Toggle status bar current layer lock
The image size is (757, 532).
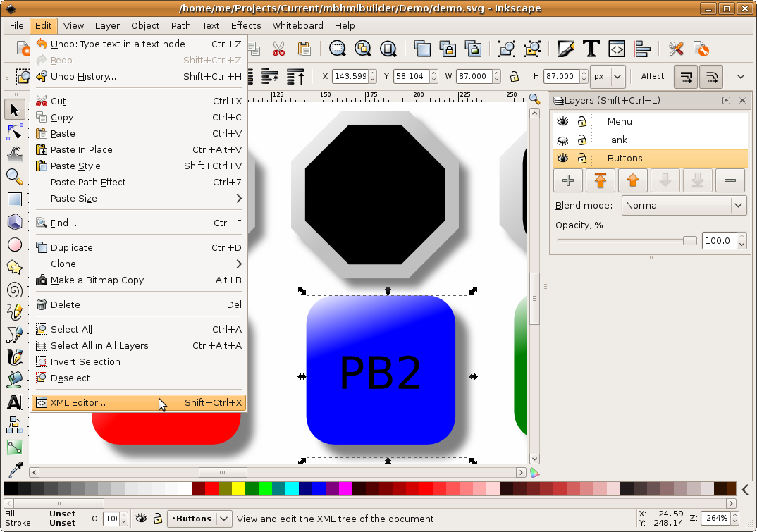[x=158, y=519]
